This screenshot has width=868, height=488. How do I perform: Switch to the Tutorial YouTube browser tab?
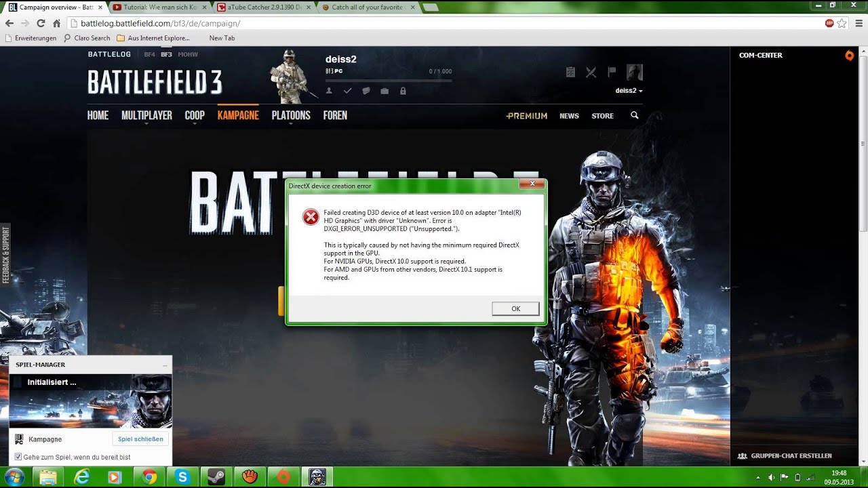160,7
